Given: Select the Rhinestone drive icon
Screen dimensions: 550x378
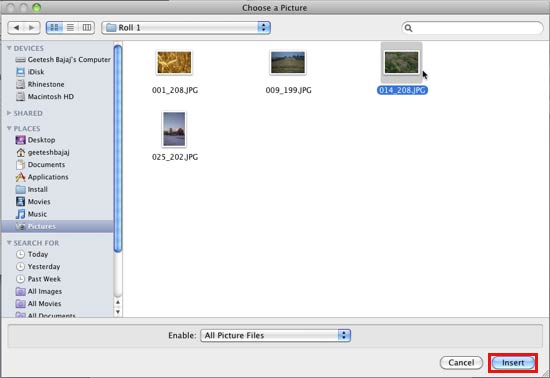Looking at the screenshot, I should [21, 84].
